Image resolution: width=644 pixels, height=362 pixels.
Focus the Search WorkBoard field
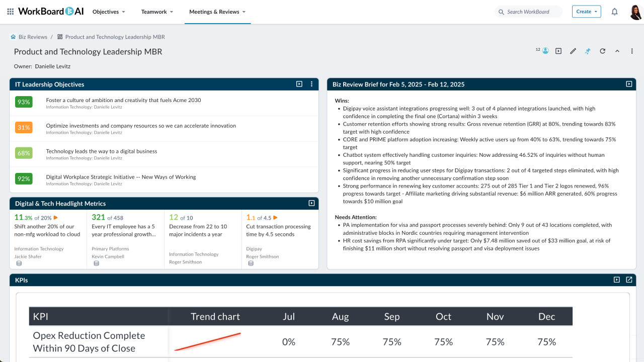[x=528, y=12]
